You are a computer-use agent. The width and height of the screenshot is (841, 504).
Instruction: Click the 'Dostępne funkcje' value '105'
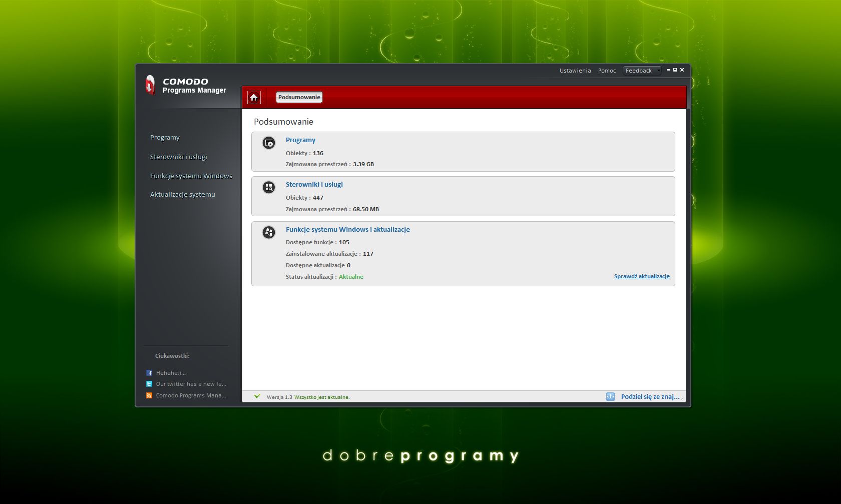[344, 242]
